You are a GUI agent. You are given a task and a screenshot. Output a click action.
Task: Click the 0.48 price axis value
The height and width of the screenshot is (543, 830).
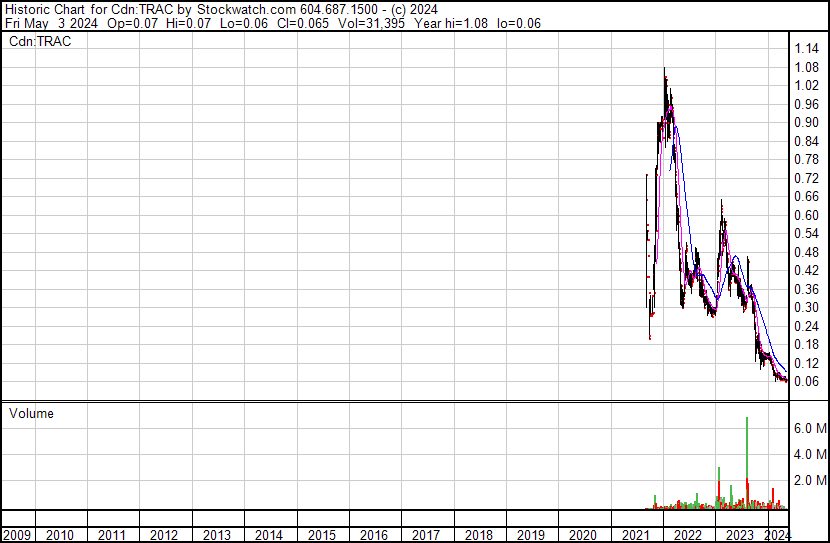[x=807, y=252]
